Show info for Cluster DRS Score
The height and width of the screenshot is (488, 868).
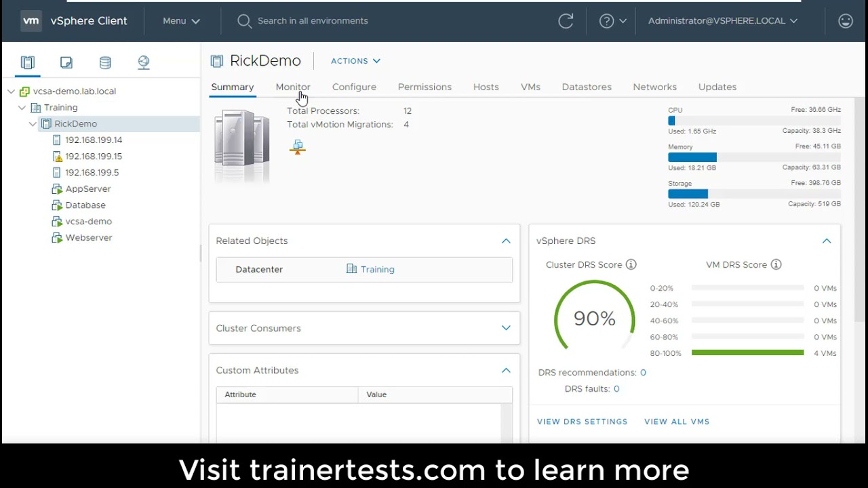[x=631, y=264]
